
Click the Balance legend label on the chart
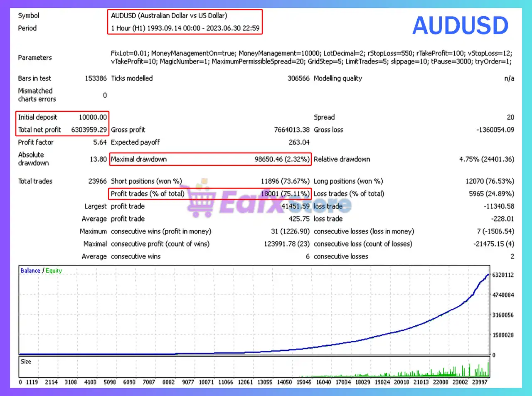click(30, 271)
